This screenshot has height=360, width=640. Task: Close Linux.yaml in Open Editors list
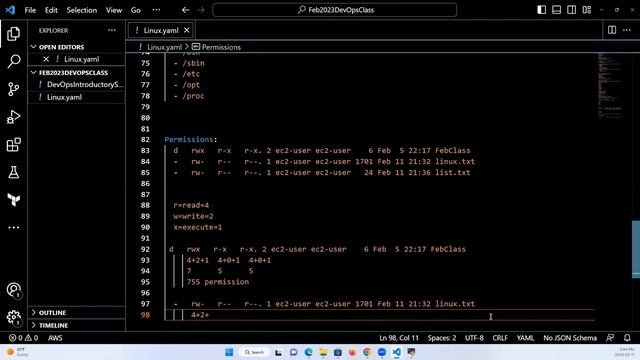coord(46,59)
